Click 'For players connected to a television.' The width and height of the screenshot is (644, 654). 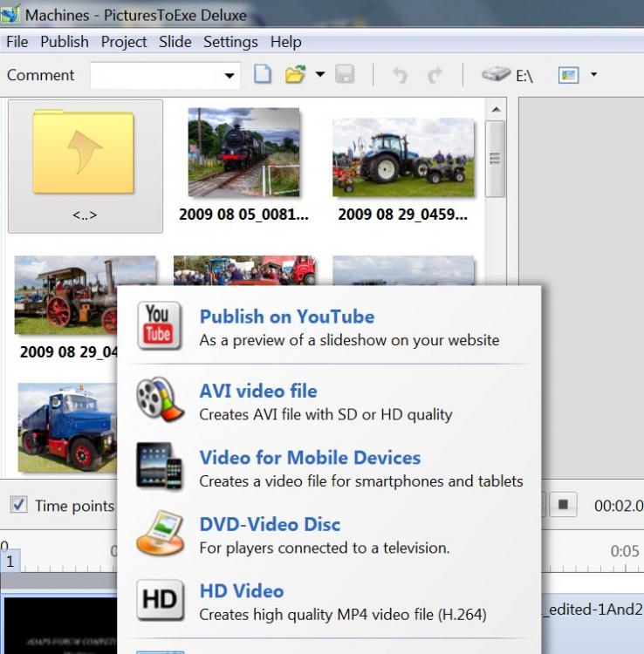tap(325, 548)
